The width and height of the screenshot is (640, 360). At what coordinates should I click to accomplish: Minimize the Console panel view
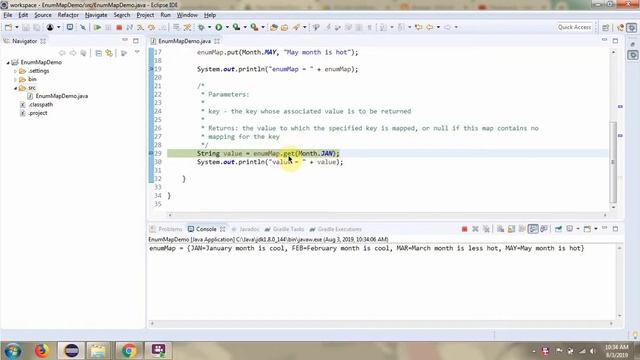point(604,228)
